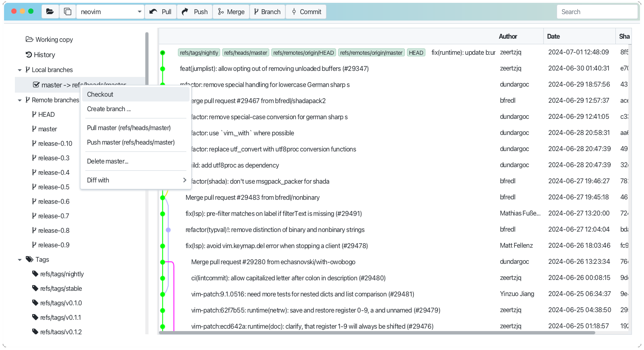The width and height of the screenshot is (644, 350).
Task: Show the History view
Action: coord(40,55)
